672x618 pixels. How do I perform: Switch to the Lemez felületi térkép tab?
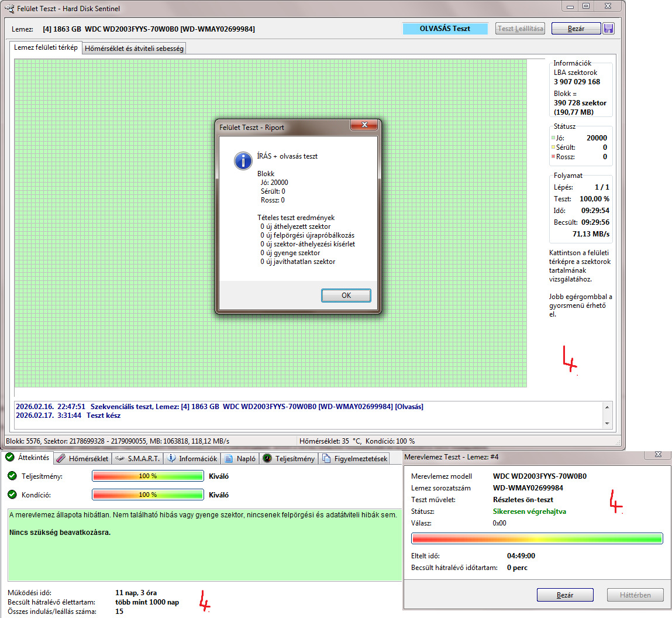pyautogui.click(x=46, y=47)
